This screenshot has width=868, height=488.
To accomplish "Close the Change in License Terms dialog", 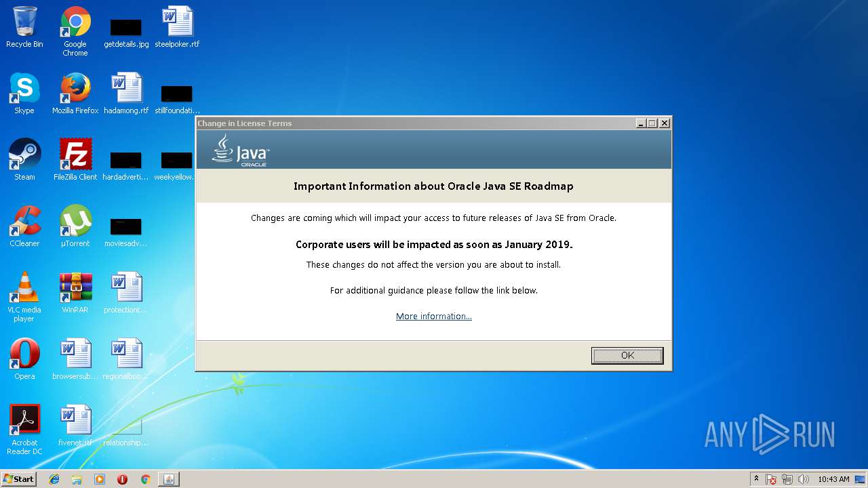I will coord(665,123).
